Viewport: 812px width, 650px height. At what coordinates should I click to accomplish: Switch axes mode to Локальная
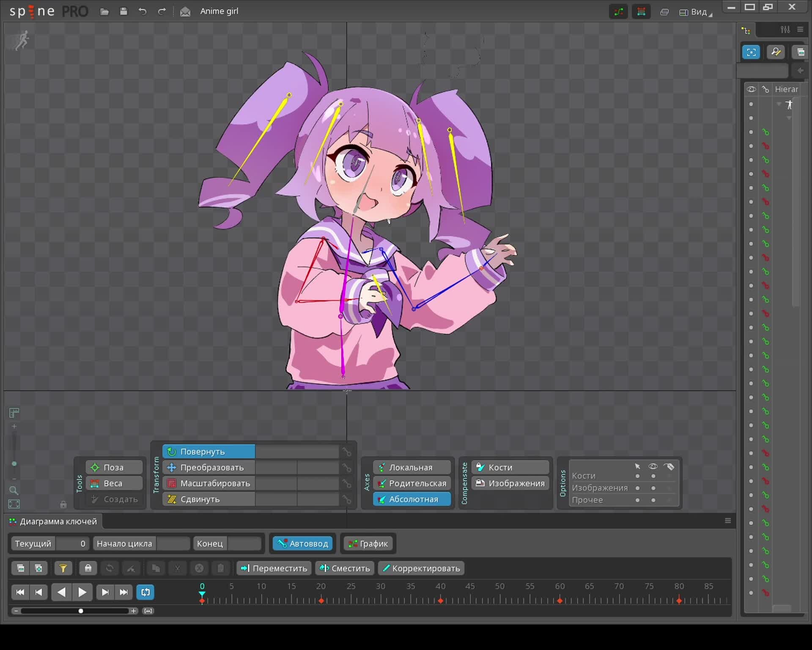411,467
